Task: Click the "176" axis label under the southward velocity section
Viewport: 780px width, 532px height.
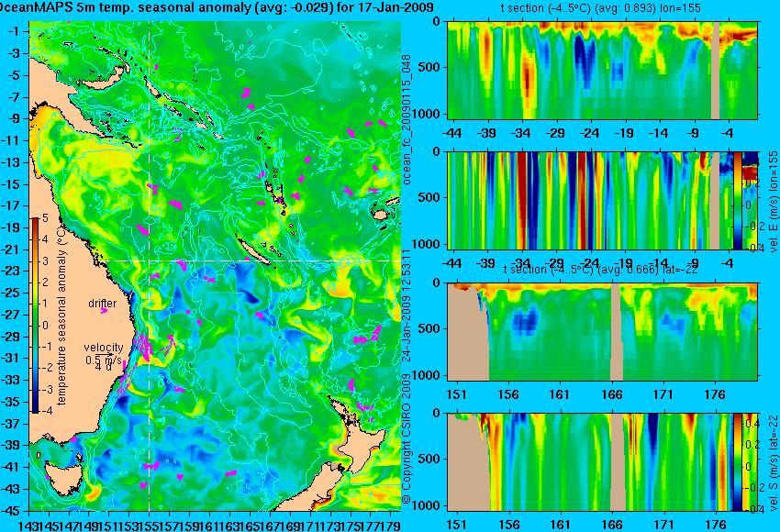Action: [x=716, y=525]
